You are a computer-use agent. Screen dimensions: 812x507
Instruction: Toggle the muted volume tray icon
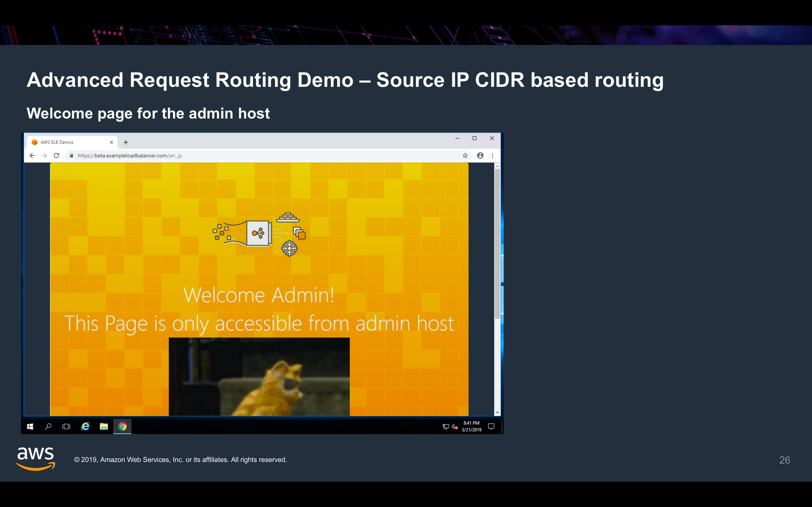pos(455,427)
